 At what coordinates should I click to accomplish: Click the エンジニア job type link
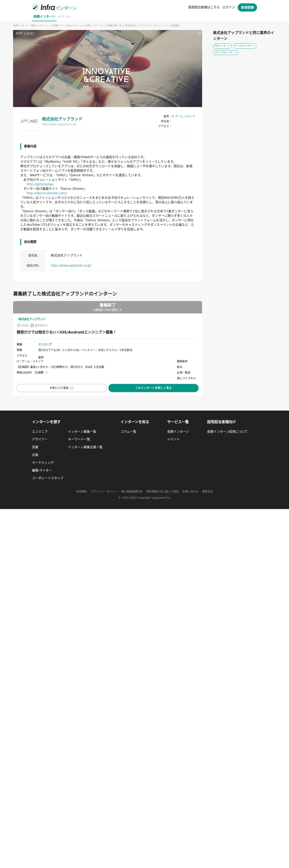point(45,344)
